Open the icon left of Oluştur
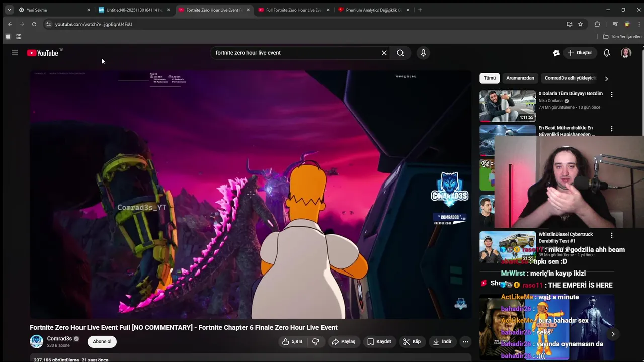The width and height of the screenshot is (644, 362). [556, 53]
